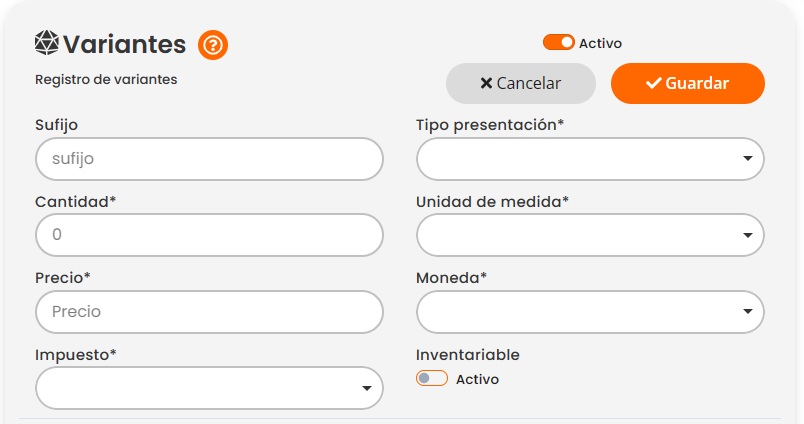The width and height of the screenshot is (804, 424).
Task: Expand the Unidad de medida dropdown
Action: (590, 235)
